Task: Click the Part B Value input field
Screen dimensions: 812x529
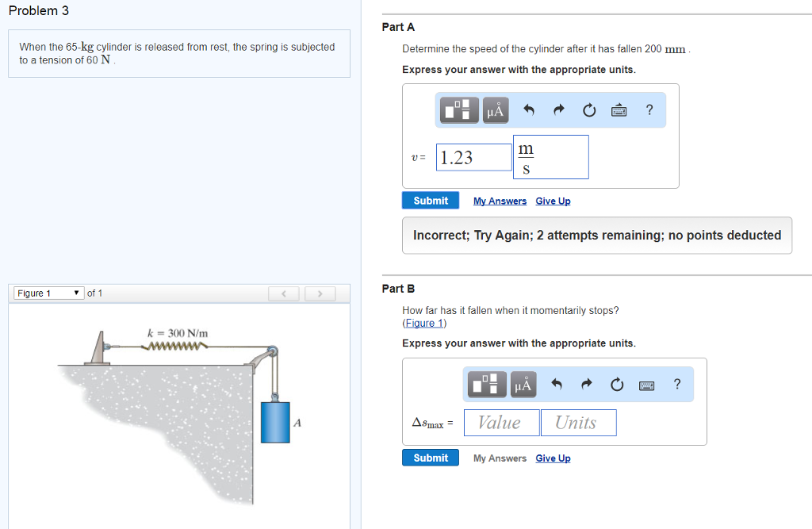Action: 501,423
